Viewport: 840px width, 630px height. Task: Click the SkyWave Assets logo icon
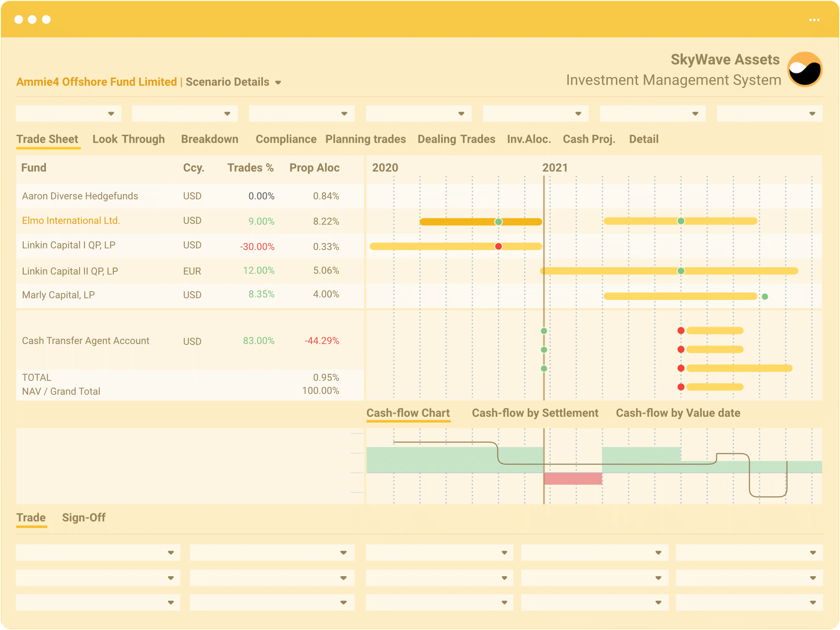[805, 69]
